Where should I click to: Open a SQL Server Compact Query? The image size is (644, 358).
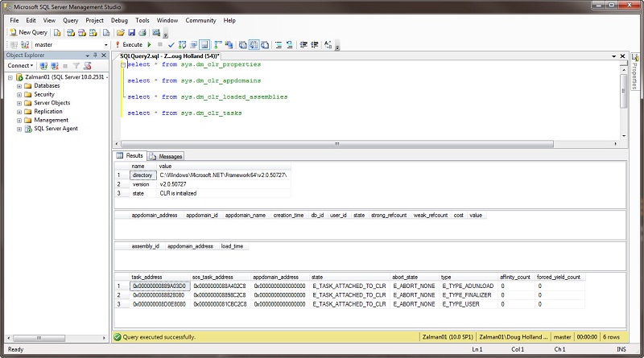click(x=106, y=32)
